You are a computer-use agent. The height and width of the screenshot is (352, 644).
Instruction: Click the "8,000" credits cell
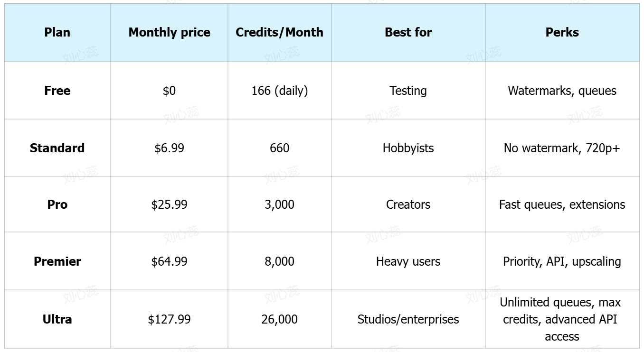279,261
